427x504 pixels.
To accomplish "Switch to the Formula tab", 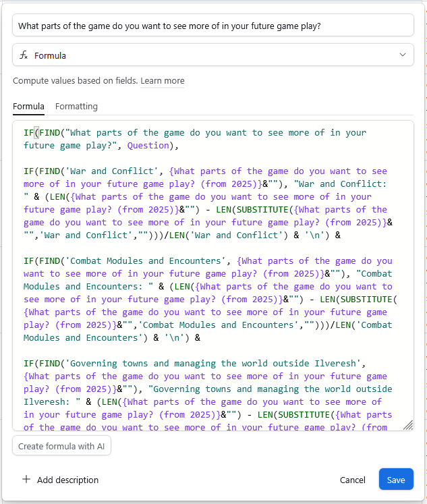I will 28,107.
